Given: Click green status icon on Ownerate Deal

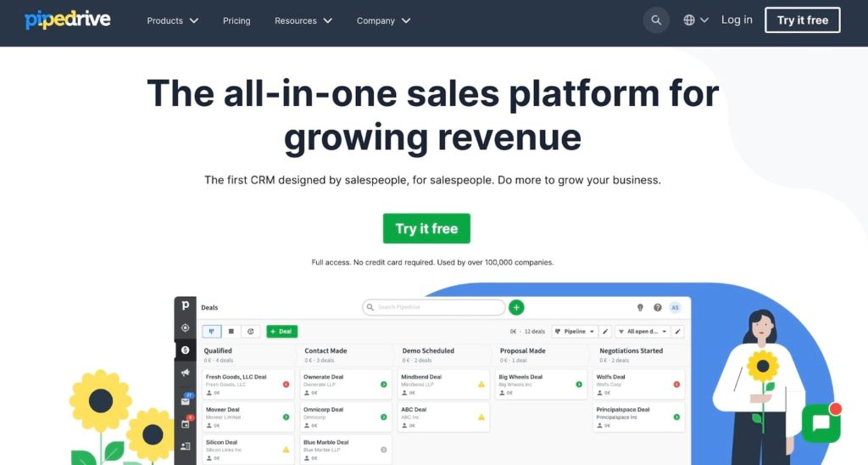Looking at the screenshot, I should 384,384.
